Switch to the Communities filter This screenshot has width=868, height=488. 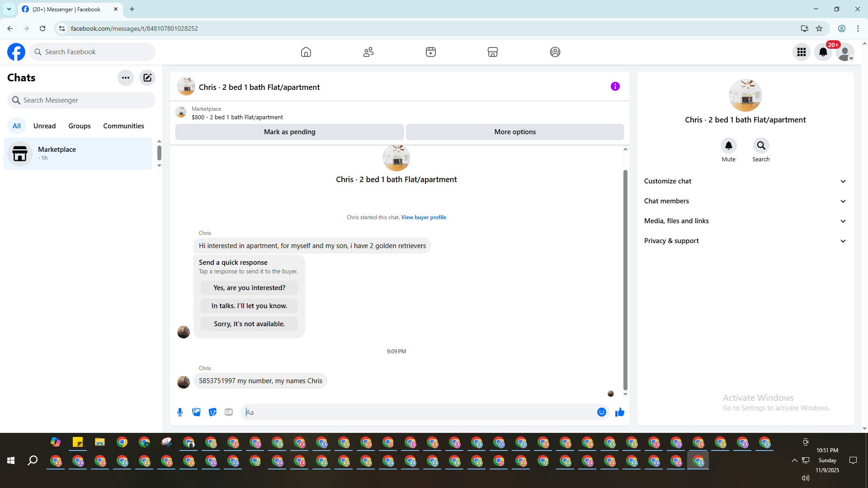tap(123, 126)
